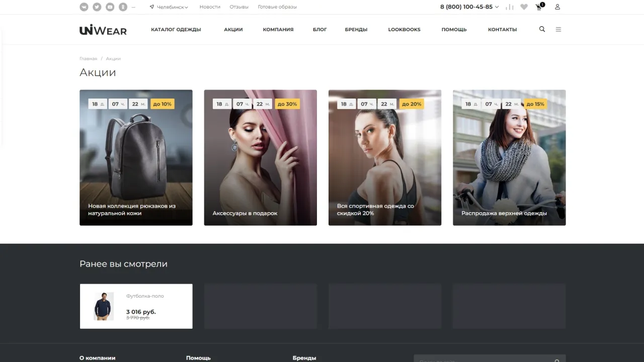Open the Аксессуары в подарок promotion card
The image size is (644, 362).
pos(260,157)
